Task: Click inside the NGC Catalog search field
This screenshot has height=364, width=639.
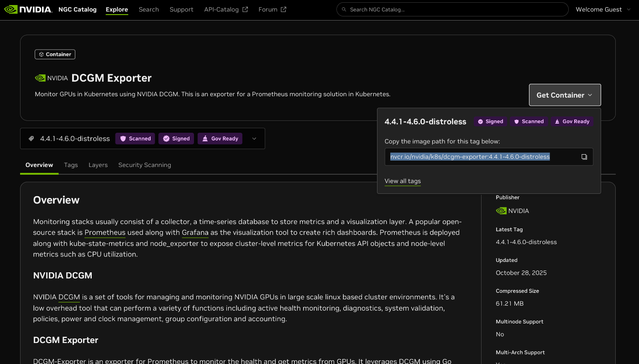Action: click(x=452, y=9)
